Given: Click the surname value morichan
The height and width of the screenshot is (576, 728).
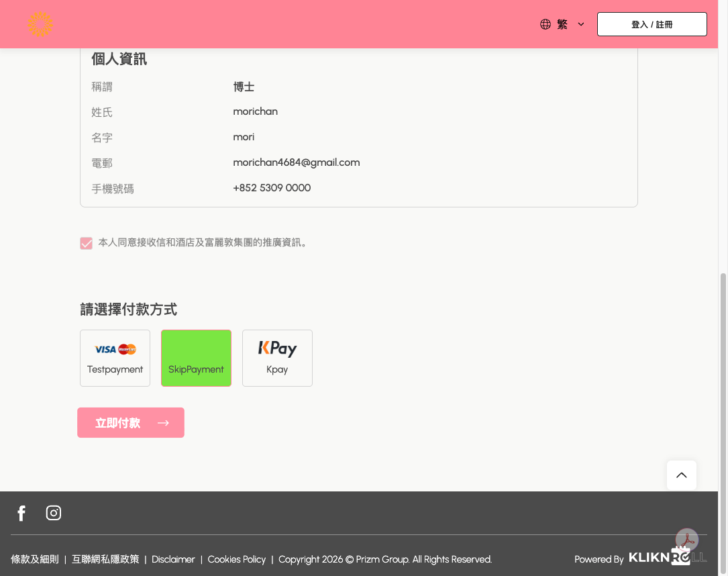Looking at the screenshot, I should point(256,111).
